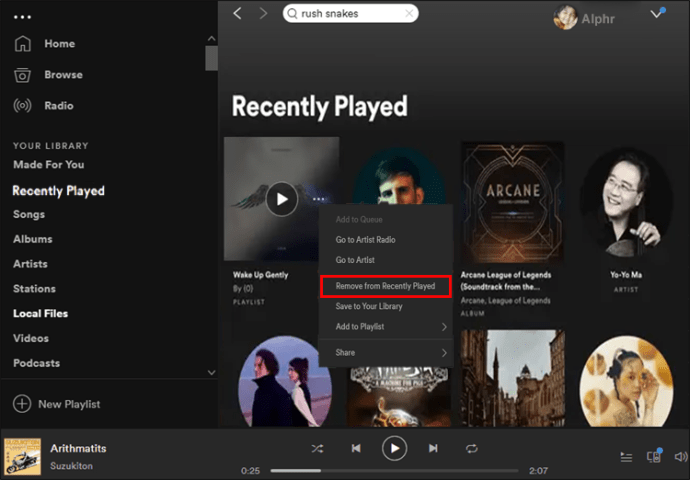690x480 pixels.
Task: Click the main play button in player
Action: pos(394,448)
